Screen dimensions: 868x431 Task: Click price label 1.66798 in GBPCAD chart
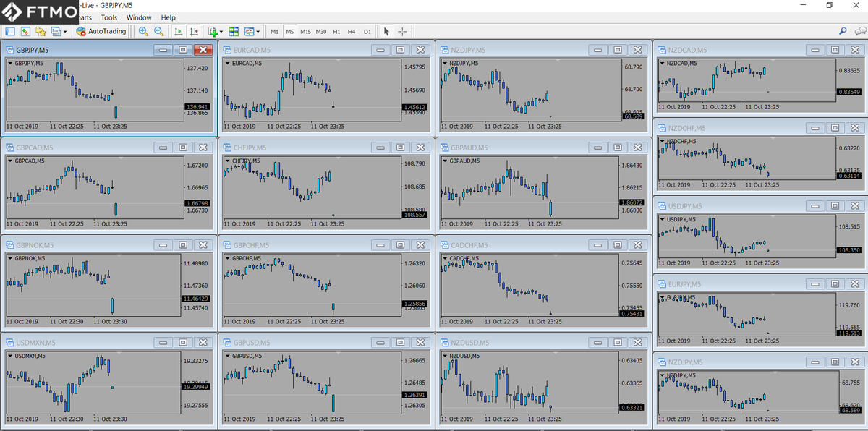(x=197, y=204)
